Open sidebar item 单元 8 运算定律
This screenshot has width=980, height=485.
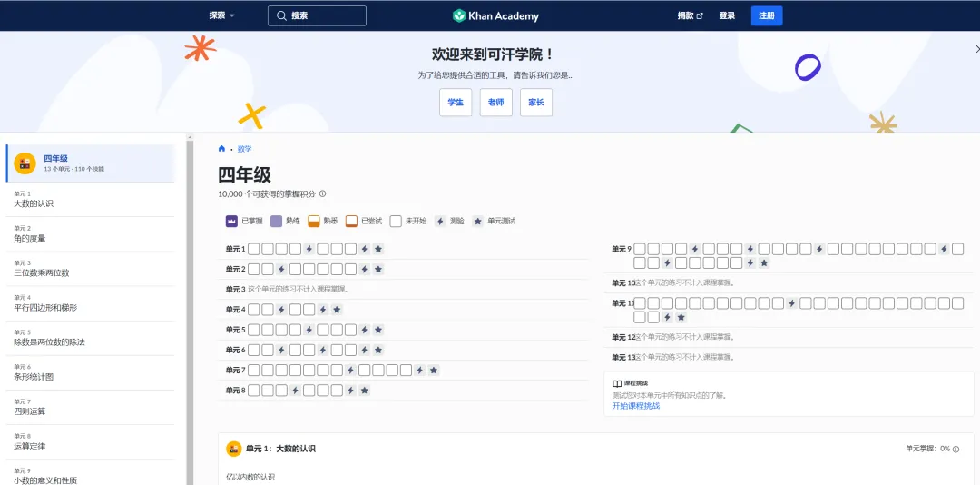(x=91, y=442)
